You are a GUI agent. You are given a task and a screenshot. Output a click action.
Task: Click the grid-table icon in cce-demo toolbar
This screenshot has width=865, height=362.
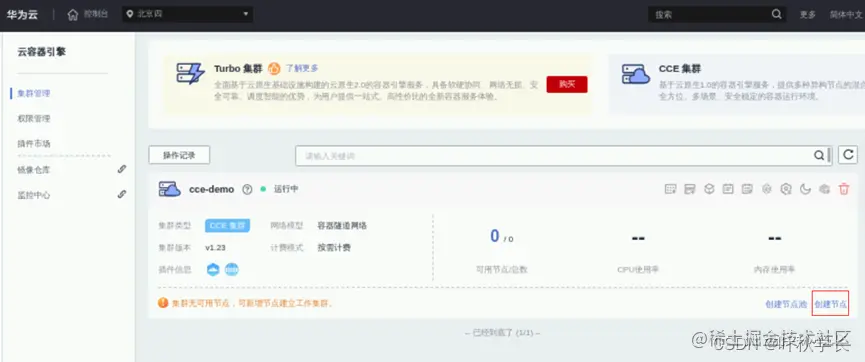click(x=670, y=189)
